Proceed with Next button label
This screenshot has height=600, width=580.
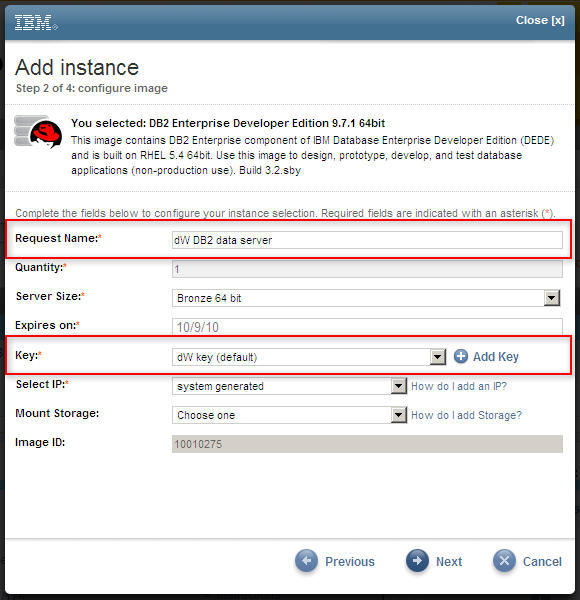449,561
